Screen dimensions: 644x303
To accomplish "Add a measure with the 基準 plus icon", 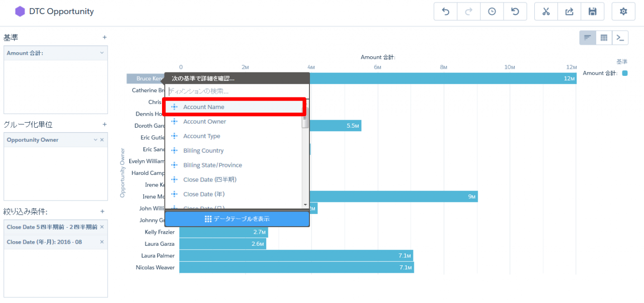I will tap(105, 37).
